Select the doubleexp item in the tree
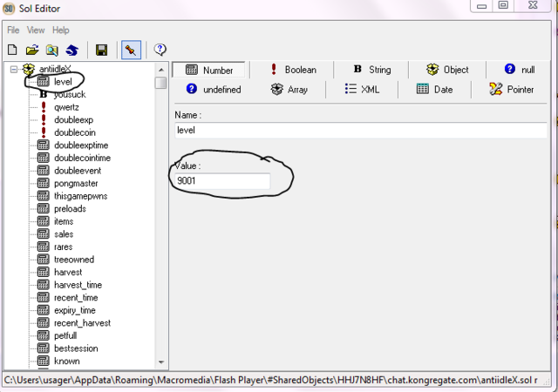 coord(73,119)
